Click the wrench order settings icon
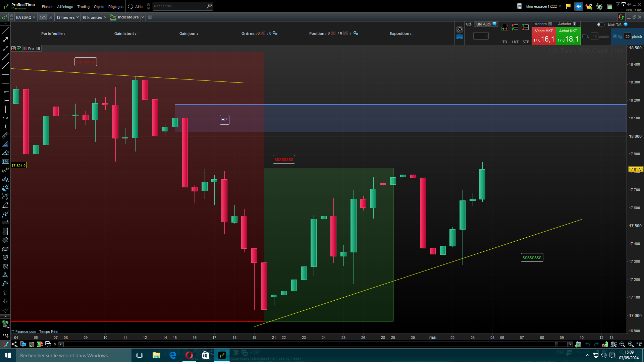 tap(460, 29)
